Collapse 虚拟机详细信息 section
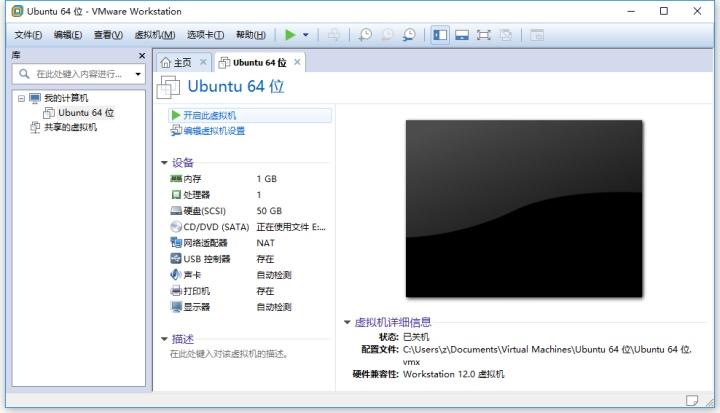The image size is (720, 413). 347,322
